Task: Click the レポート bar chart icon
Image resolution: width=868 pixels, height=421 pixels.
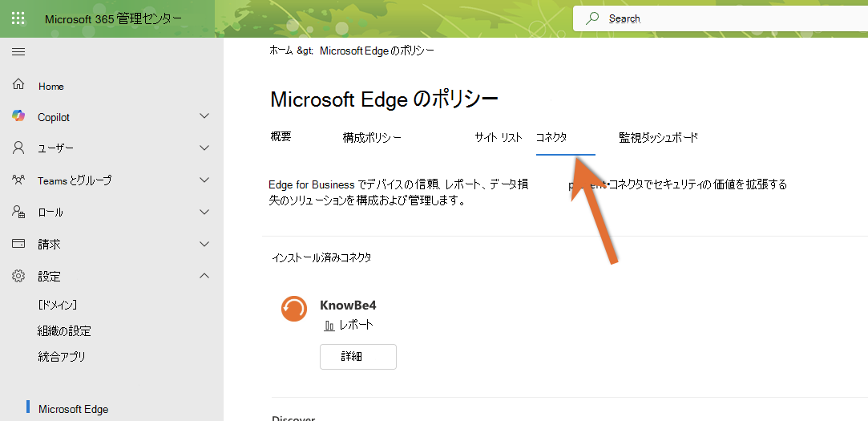Action: point(329,325)
